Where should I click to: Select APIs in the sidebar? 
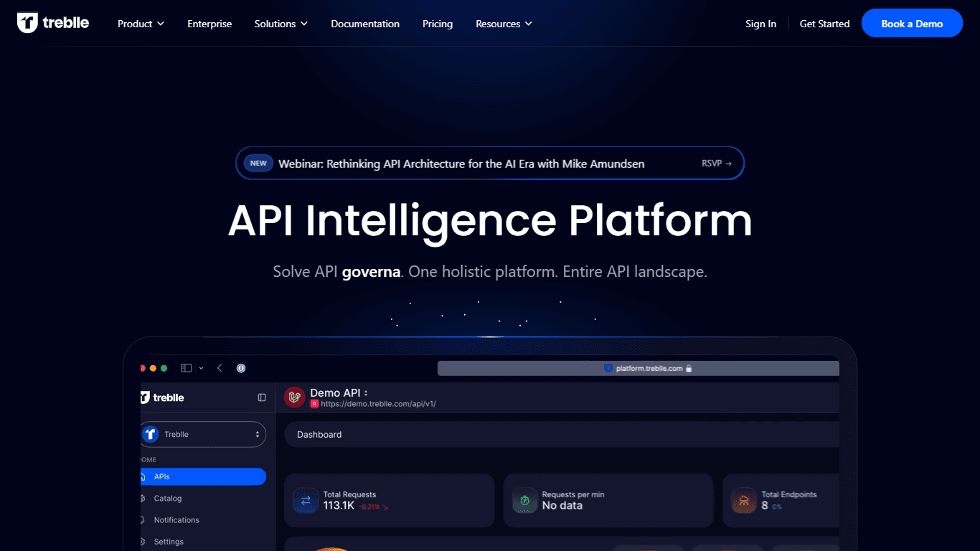[x=203, y=476]
